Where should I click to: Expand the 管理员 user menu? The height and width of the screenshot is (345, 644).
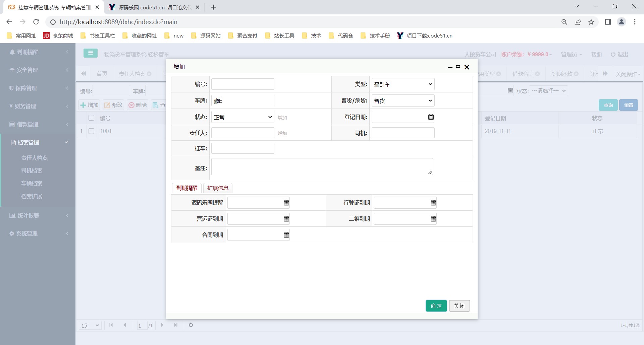[572, 54]
